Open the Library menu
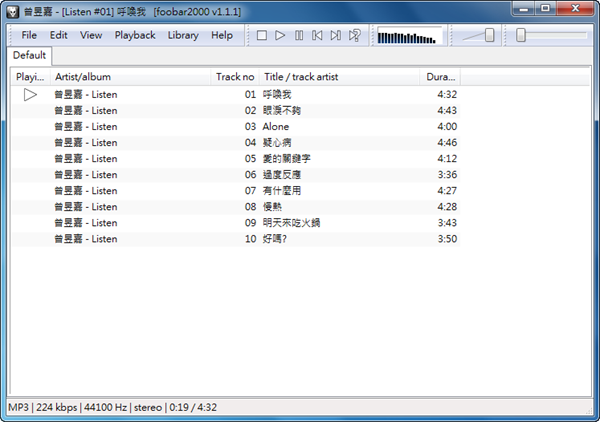Image resolution: width=600 pixels, height=422 pixels. pyautogui.click(x=183, y=35)
